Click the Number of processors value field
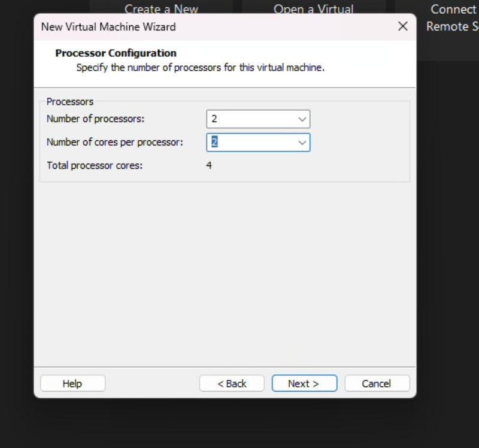The height and width of the screenshot is (448, 479). pyautogui.click(x=251, y=119)
